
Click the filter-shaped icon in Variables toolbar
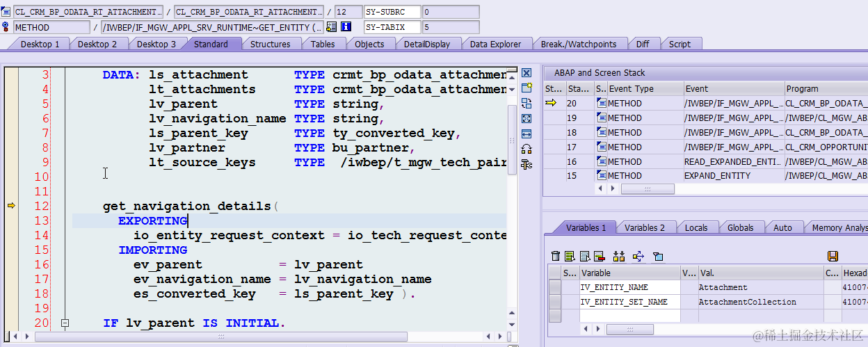[658, 256]
